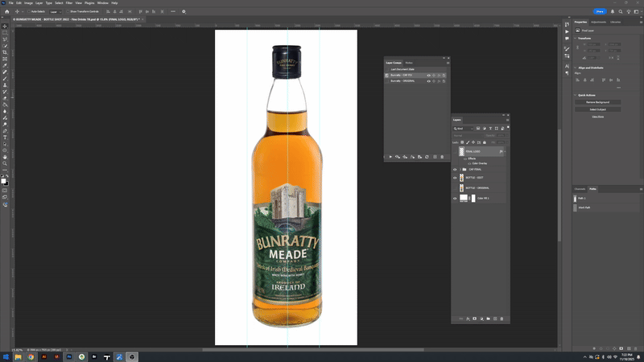Select the Rectangular Marquee tool
Screen dimensions: 644x362
5,33
